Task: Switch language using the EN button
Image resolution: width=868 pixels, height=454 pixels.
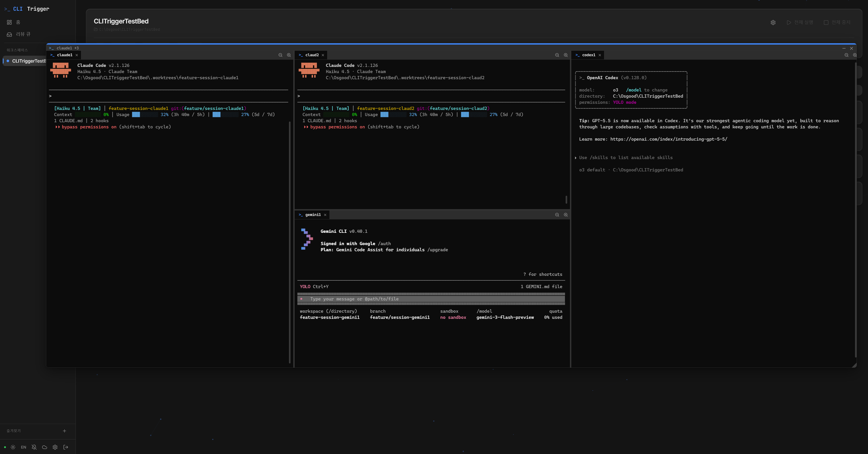Action: click(23, 447)
